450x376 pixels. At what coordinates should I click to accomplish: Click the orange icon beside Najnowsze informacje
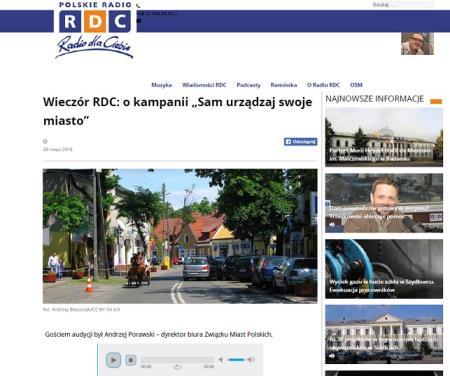click(x=436, y=101)
